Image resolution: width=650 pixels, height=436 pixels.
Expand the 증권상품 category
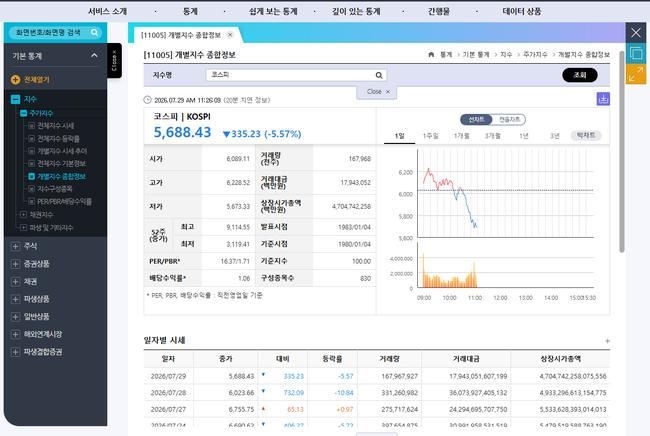tap(15, 264)
